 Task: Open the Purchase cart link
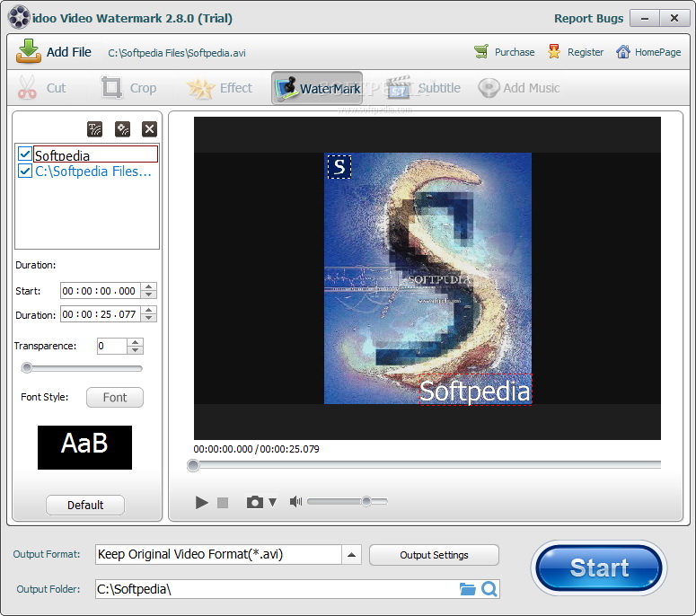(x=504, y=52)
